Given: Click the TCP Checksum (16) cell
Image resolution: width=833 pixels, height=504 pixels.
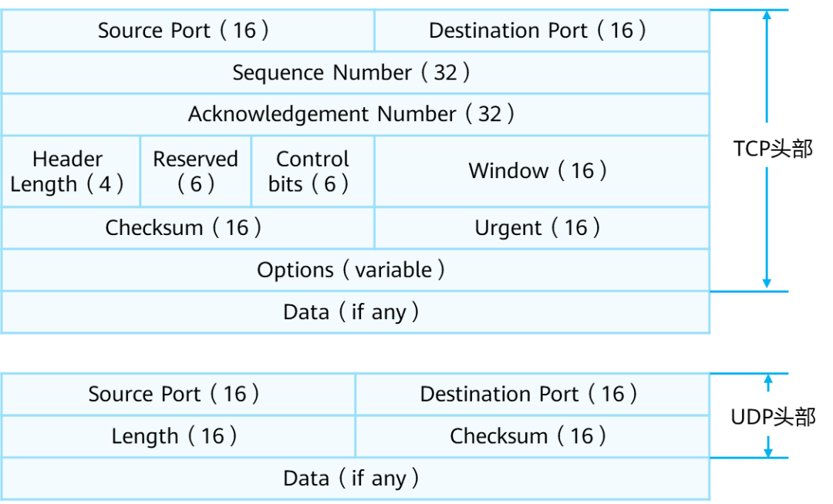Looking at the screenshot, I should pyautogui.click(x=188, y=228).
